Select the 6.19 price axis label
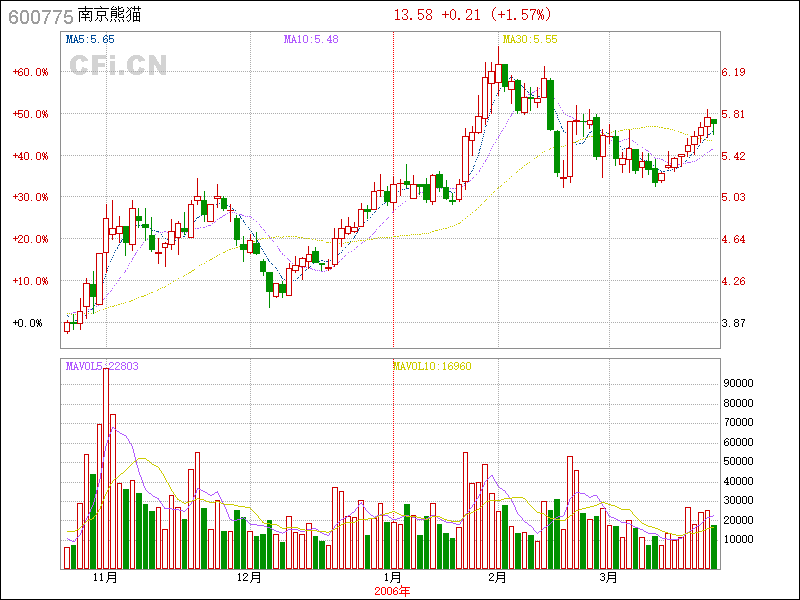800x600 pixels. click(734, 72)
